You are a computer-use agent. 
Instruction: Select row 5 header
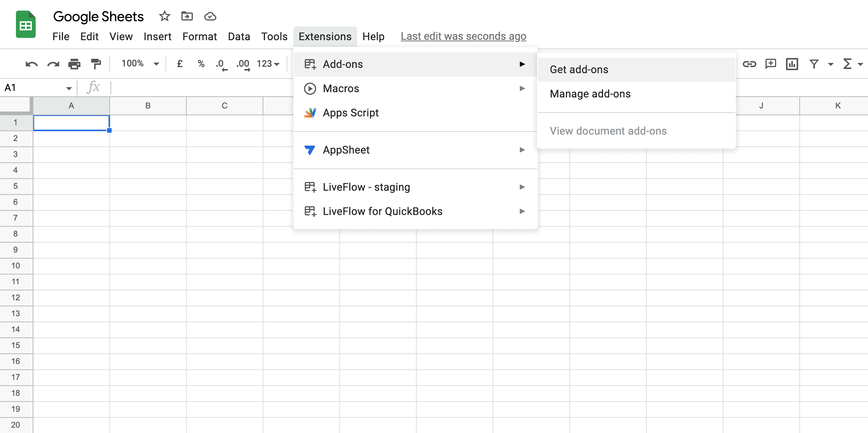(x=16, y=186)
